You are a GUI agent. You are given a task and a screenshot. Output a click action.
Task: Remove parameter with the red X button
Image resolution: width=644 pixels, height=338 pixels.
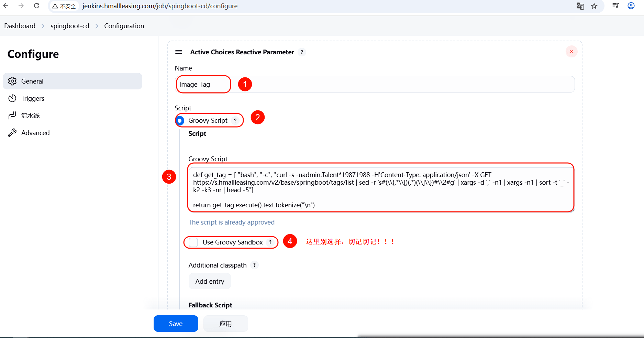(571, 52)
